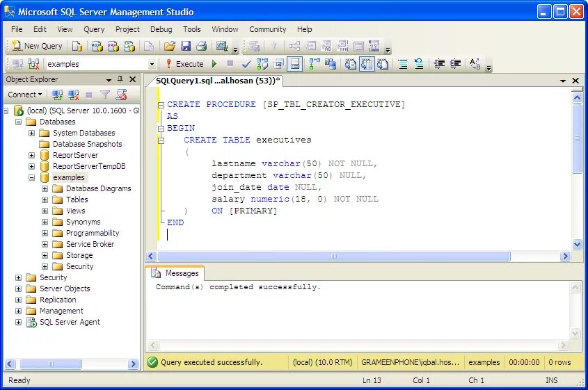Viewport: 588px width, 390px height.
Task: Click the Comment out selected lines icon
Action: [403, 64]
